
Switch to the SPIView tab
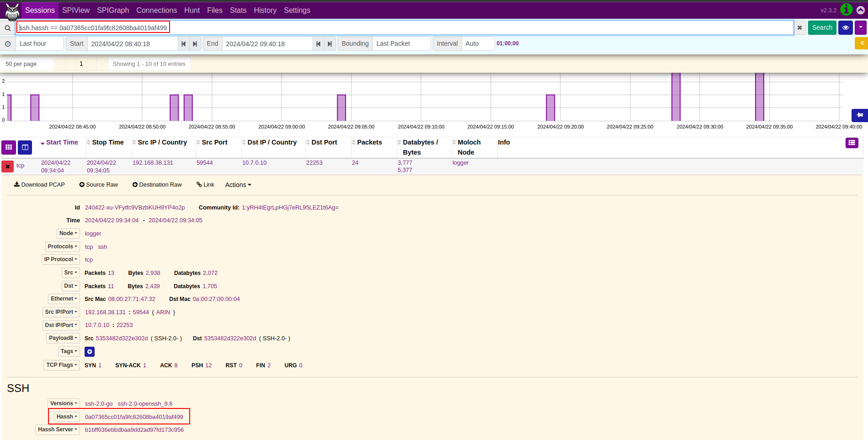click(x=76, y=10)
